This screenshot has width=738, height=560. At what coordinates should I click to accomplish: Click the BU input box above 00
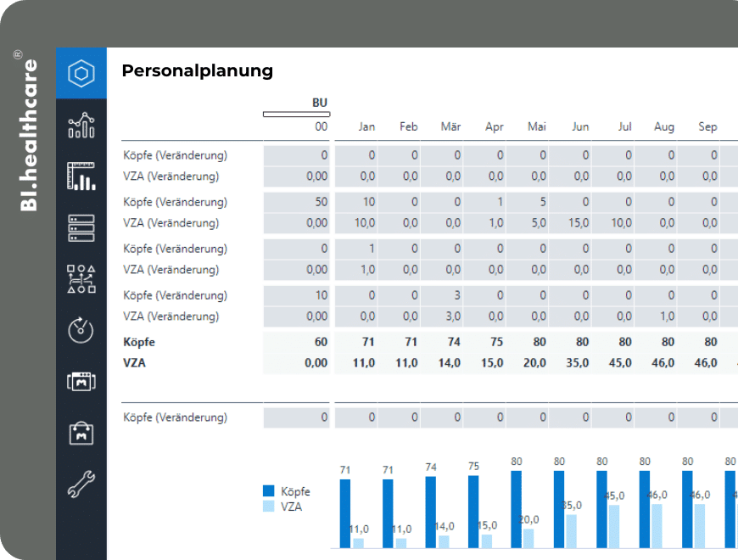point(297,115)
